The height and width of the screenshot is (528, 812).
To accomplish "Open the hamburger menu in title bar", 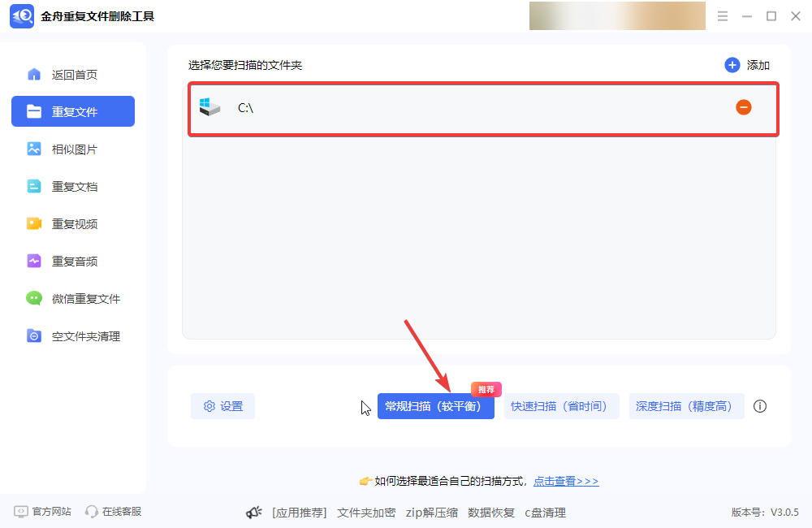I will [723, 16].
